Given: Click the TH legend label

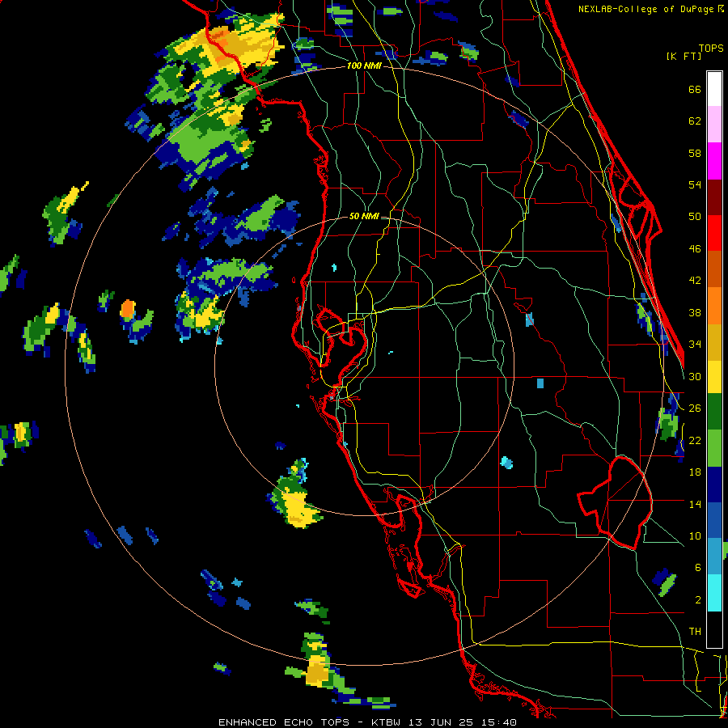Looking at the screenshot, I should [x=695, y=632].
